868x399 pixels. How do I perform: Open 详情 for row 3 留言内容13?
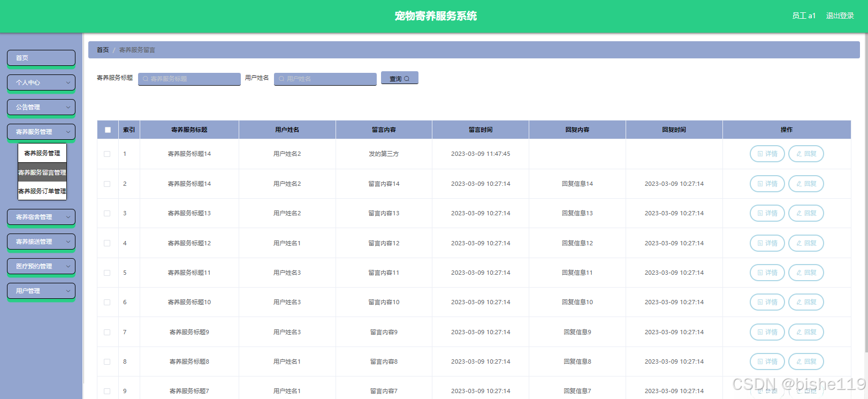(x=767, y=213)
